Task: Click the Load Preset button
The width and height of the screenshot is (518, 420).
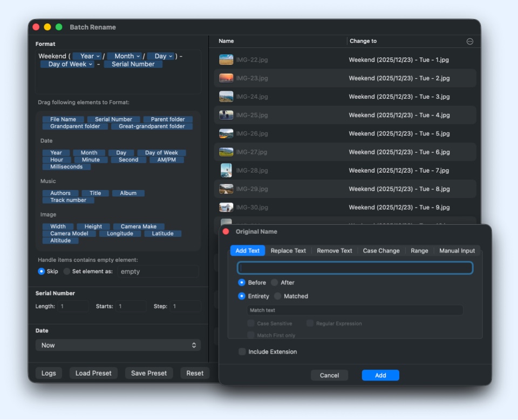Action: (x=93, y=372)
